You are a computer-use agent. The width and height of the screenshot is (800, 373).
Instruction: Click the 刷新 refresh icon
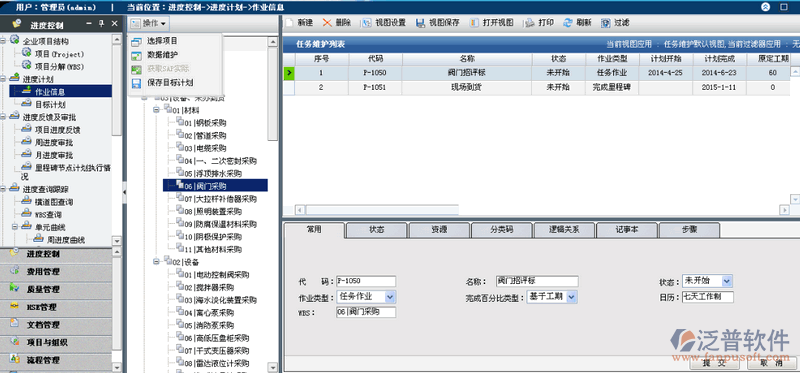(x=568, y=23)
